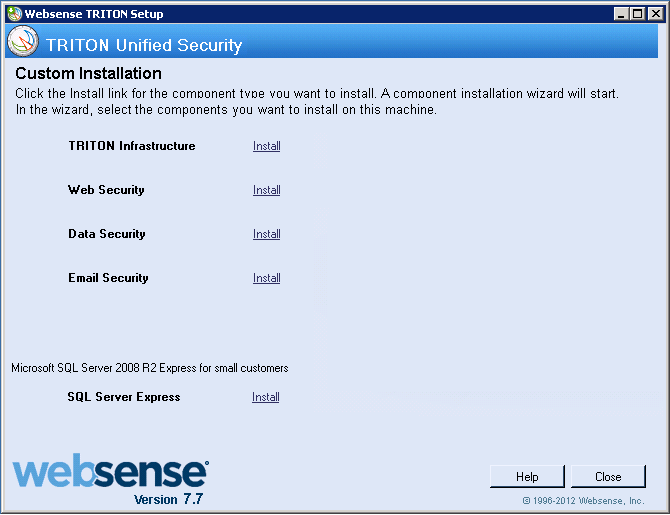Click Install beside SQL Server Express
The height and width of the screenshot is (515, 670).
[x=266, y=397]
